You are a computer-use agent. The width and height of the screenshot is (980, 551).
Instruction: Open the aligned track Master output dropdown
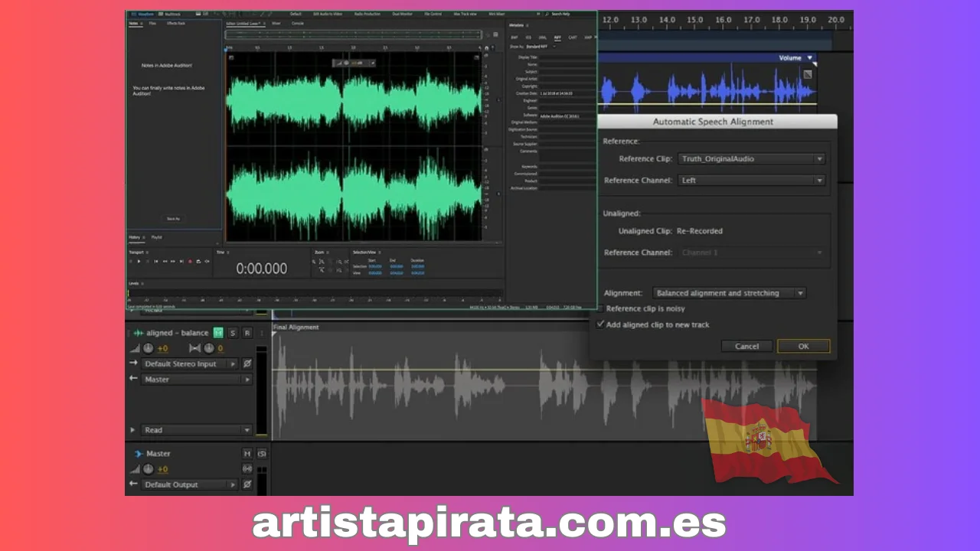click(x=197, y=380)
